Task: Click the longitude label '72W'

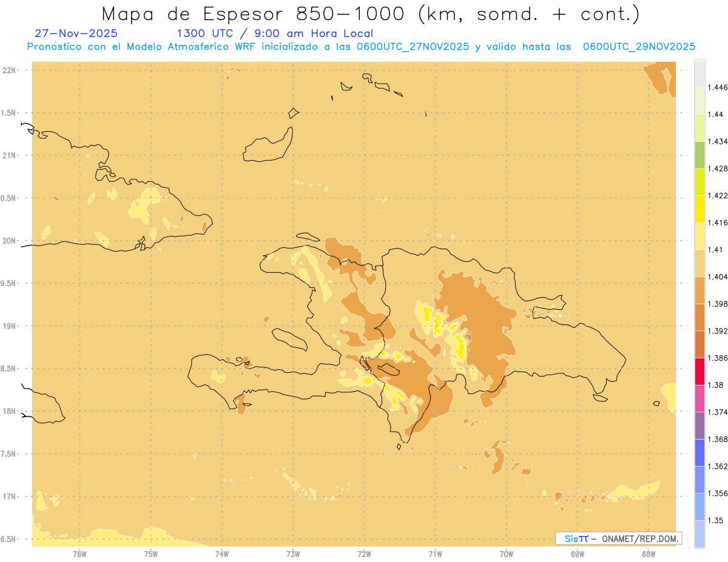Action: [364, 554]
